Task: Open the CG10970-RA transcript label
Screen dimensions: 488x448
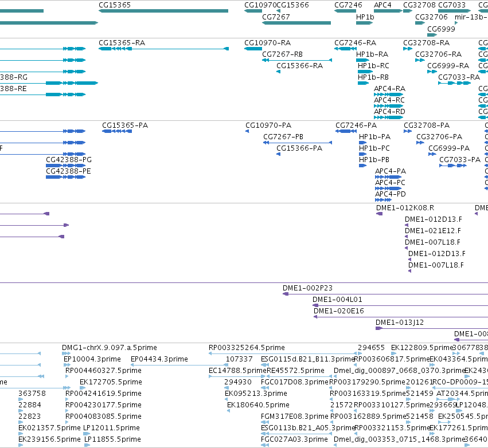Action: (x=268, y=42)
